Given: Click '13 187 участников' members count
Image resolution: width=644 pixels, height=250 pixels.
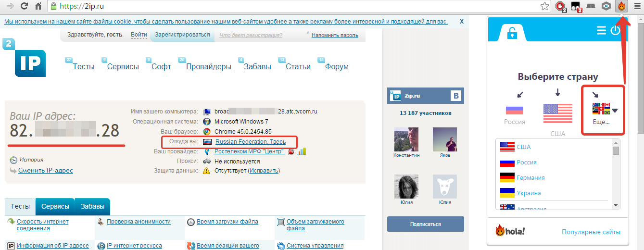Looking at the screenshot, I should point(426,113).
